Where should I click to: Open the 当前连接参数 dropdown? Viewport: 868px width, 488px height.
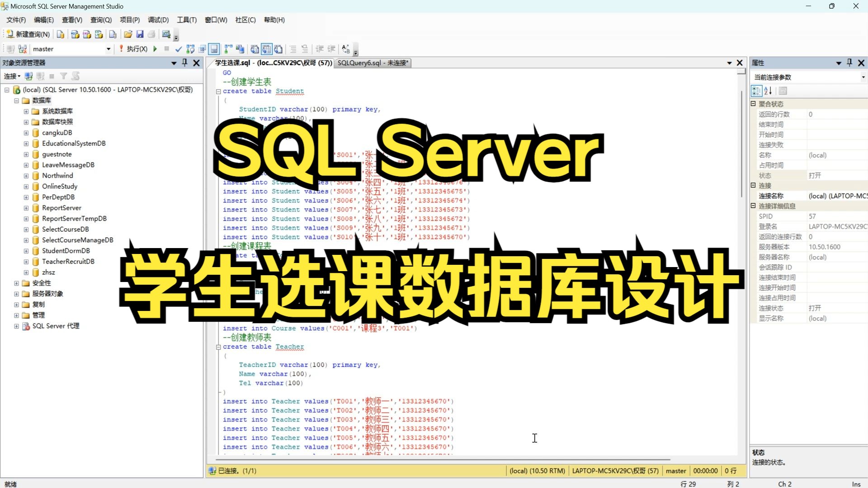tap(863, 77)
